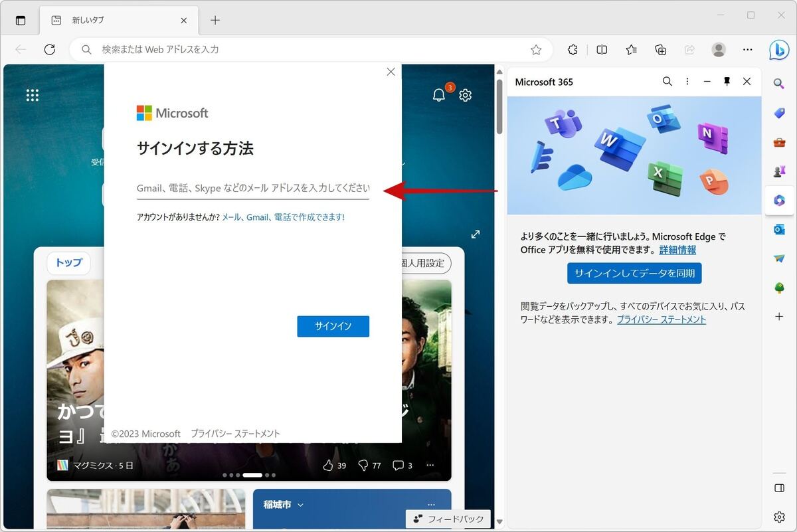Expand the news feed arrows icon
797x532 pixels.
pos(476,234)
